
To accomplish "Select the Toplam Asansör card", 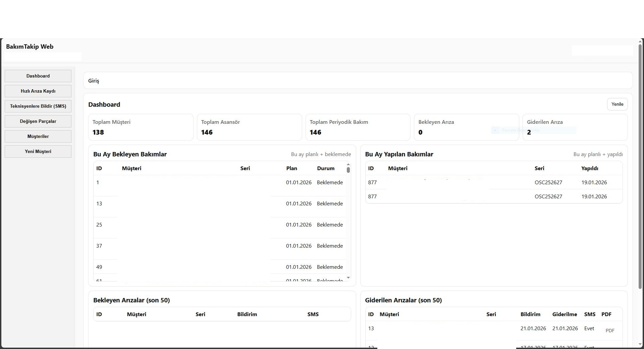I will pos(250,127).
